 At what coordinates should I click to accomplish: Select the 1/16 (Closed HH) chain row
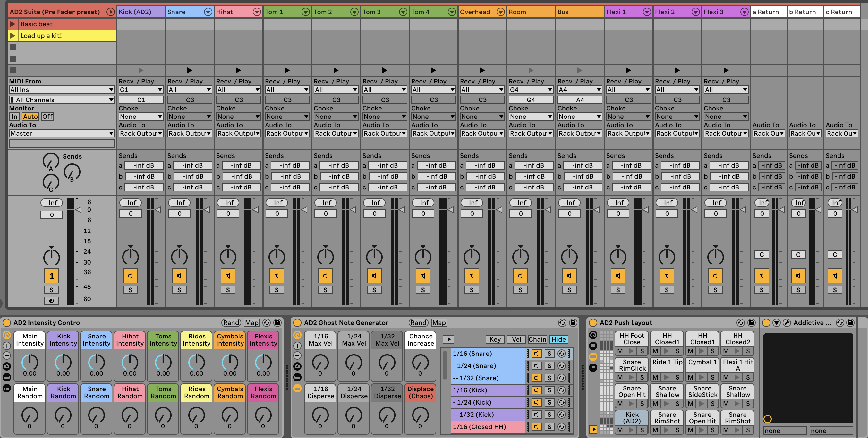(x=488, y=426)
